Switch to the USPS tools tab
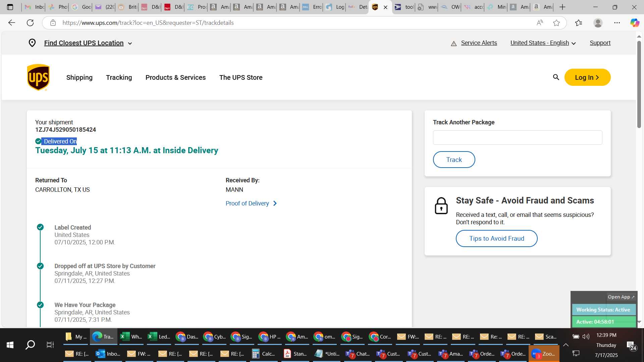 click(x=404, y=7)
